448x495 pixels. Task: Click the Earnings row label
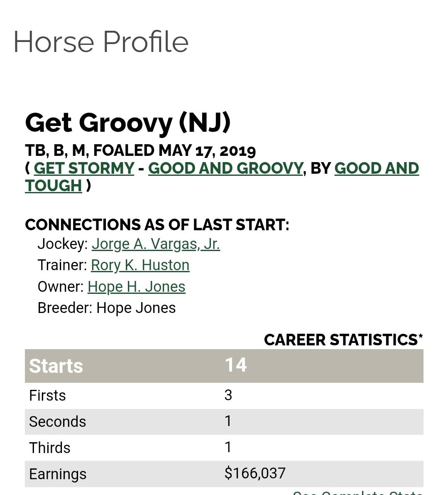[x=58, y=474]
